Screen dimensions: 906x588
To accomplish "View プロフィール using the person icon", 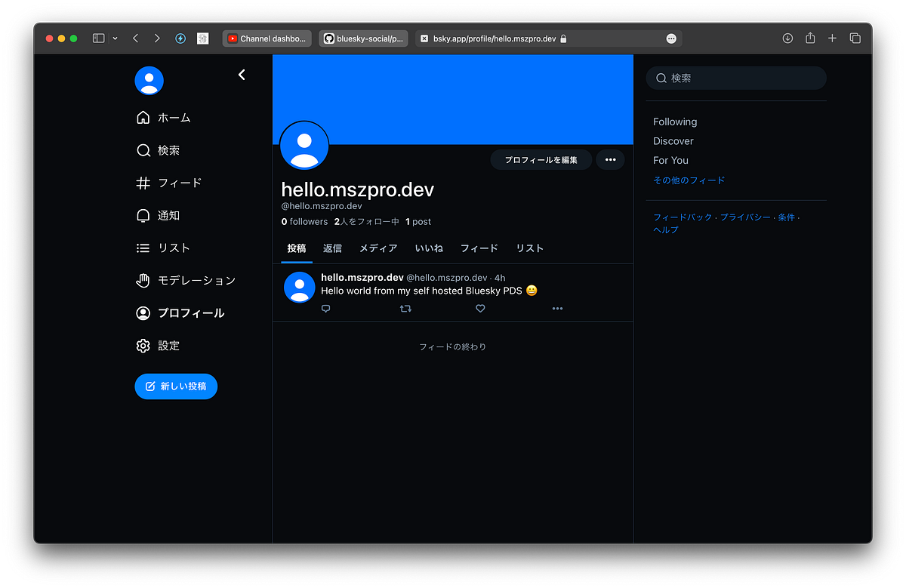I will (x=143, y=312).
